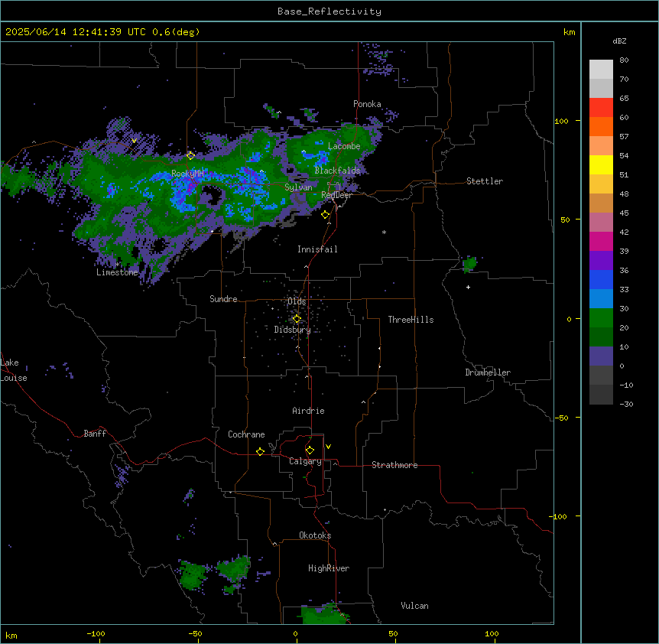Click the km unit label at top right
Screen dimensions: 659x644
(x=569, y=32)
